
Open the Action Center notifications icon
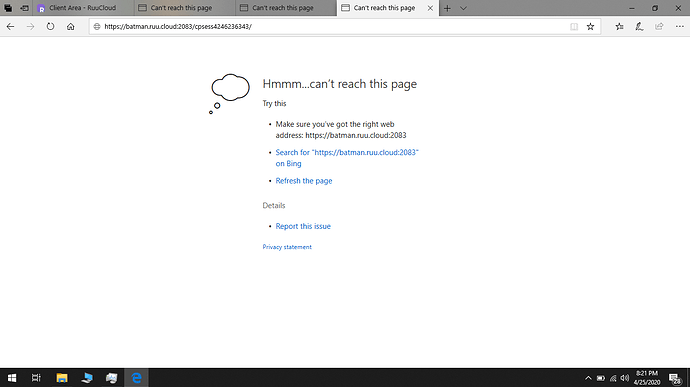click(675, 378)
